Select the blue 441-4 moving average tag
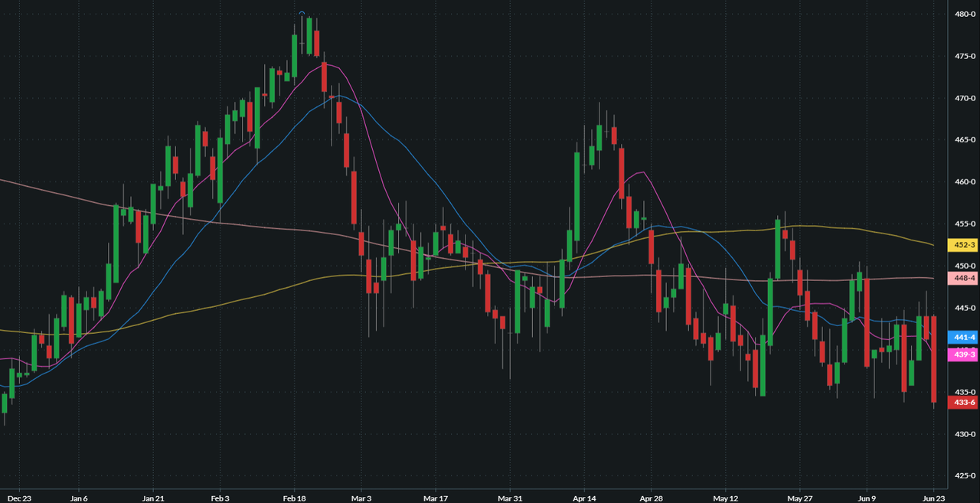980x503 pixels. point(963,338)
